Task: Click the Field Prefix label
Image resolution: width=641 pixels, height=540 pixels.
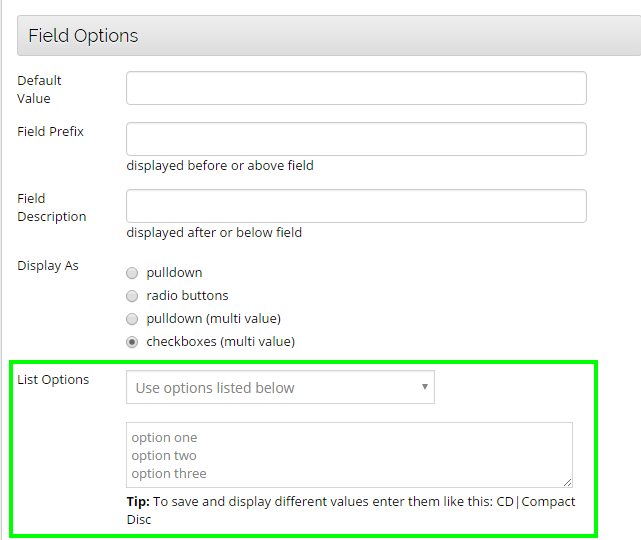Action: (x=50, y=131)
